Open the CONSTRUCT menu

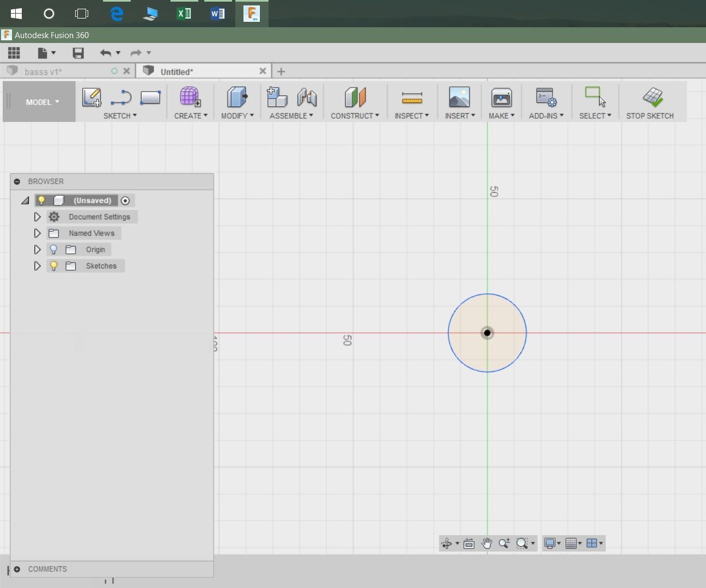(x=355, y=115)
